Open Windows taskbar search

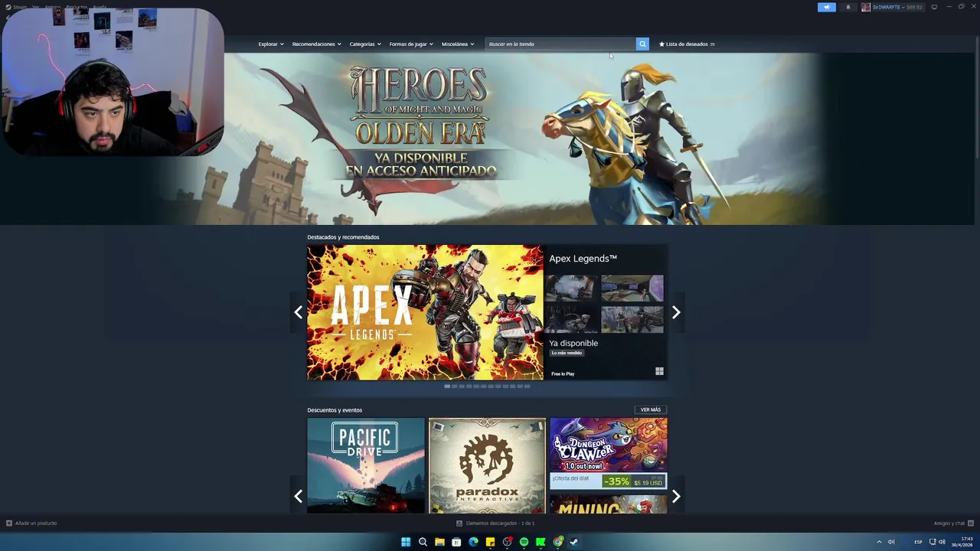[423, 542]
